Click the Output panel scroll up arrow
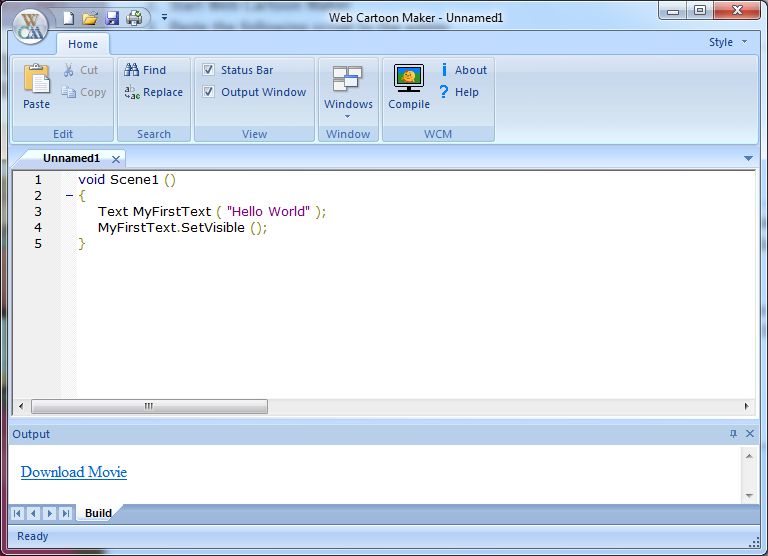768x556 pixels. click(749, 456)
